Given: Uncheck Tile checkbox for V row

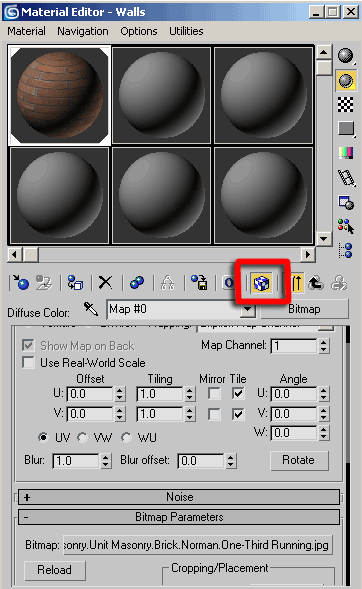Looking at the screenshot, I should pos(238,414).
